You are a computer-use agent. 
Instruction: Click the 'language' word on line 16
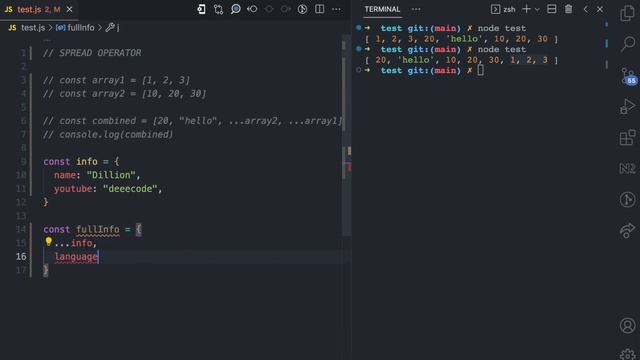pyautogui.click(x=76, y=257)
